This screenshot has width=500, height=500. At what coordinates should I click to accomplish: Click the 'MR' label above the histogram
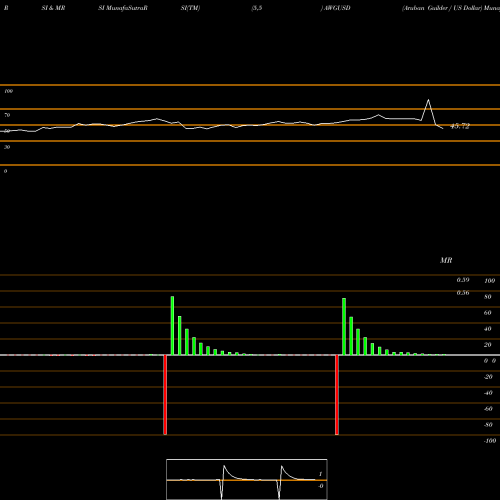click(x=446, y=260)
